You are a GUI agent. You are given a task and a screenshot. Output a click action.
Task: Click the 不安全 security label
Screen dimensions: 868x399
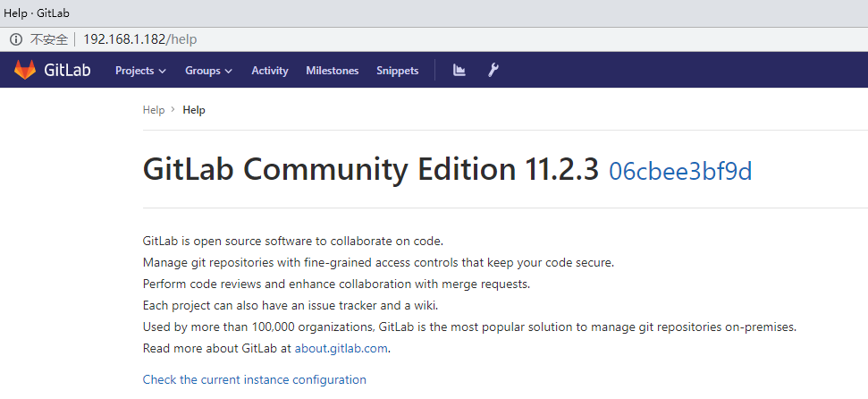tap(48, 39)
